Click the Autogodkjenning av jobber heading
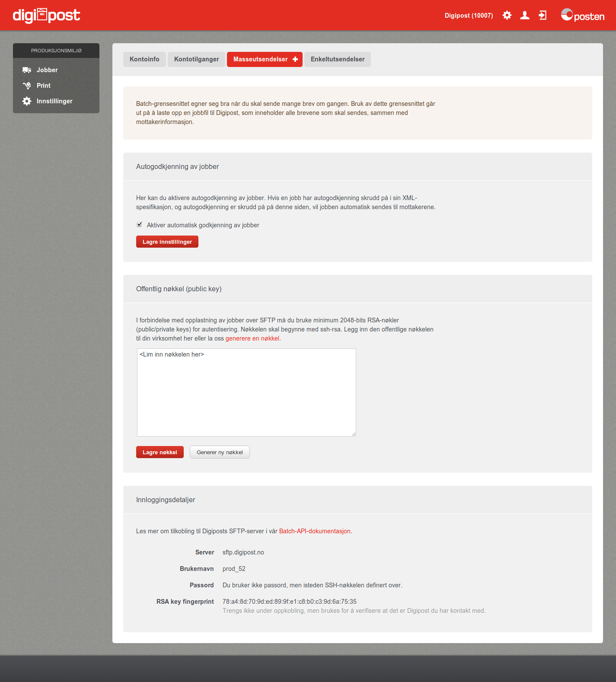616x682 pixels. [178, 166]
